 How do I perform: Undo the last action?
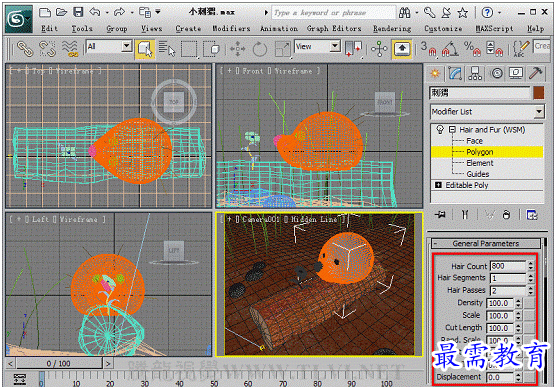coord(95,13)
